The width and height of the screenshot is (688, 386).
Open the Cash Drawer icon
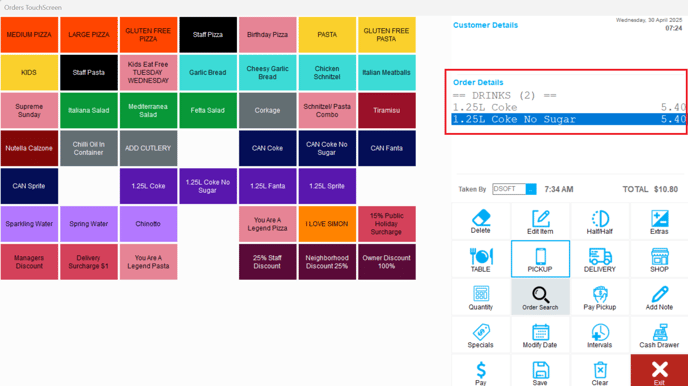pos(659,332)
